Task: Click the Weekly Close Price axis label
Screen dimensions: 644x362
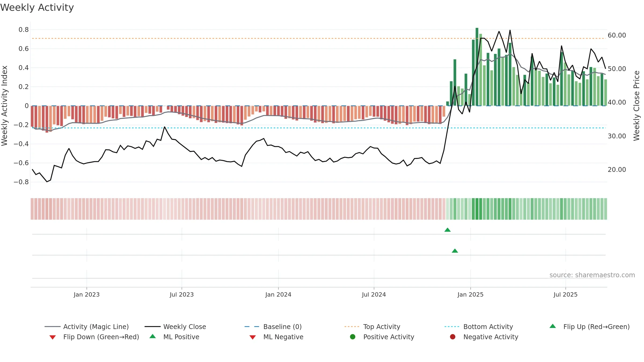Action: point(636,106)
